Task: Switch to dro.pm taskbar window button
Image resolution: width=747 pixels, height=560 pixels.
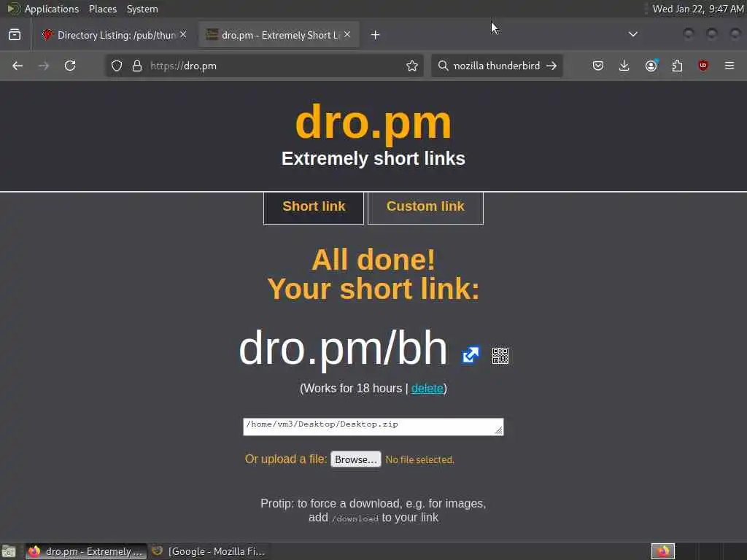Action: click(86, 551)
